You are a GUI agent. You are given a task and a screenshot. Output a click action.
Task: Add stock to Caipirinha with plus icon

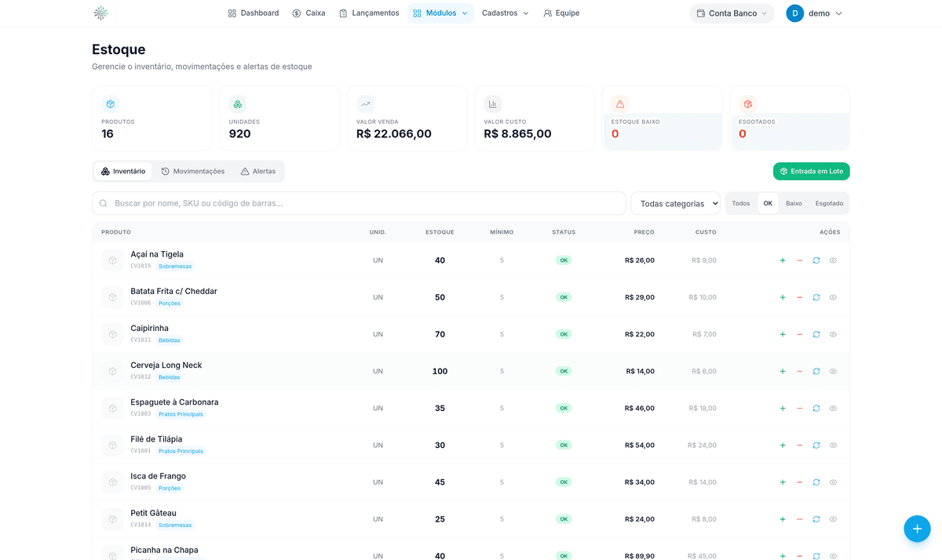point(783,334)
